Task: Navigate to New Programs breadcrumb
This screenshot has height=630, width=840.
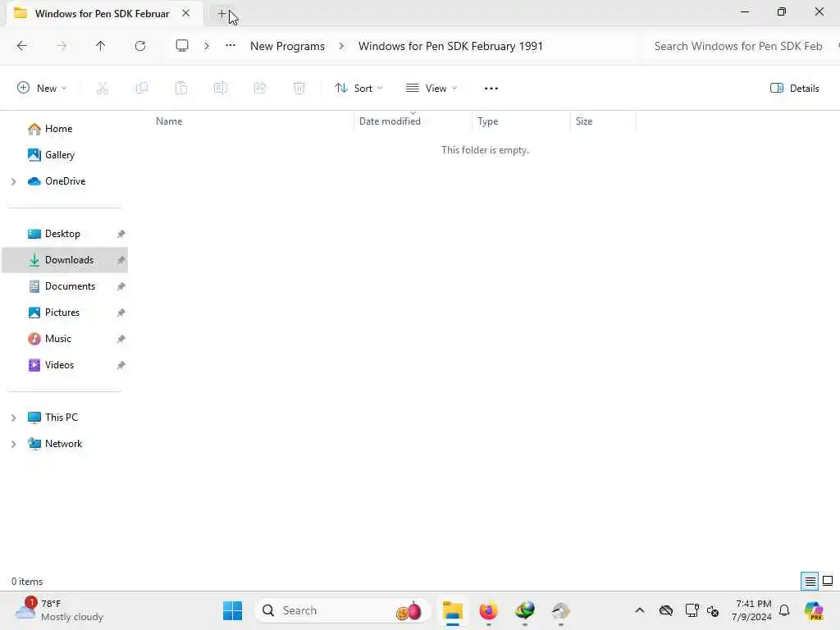Action: click(287, 46)
